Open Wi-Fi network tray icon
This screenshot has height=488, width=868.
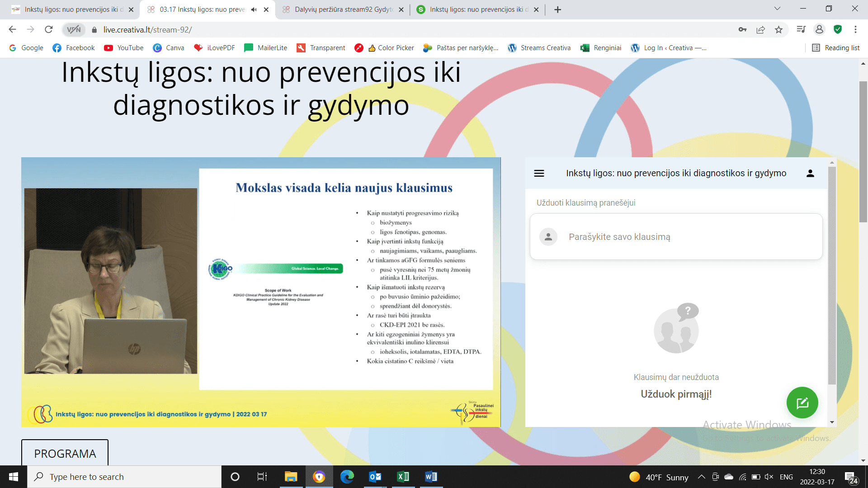742,477
